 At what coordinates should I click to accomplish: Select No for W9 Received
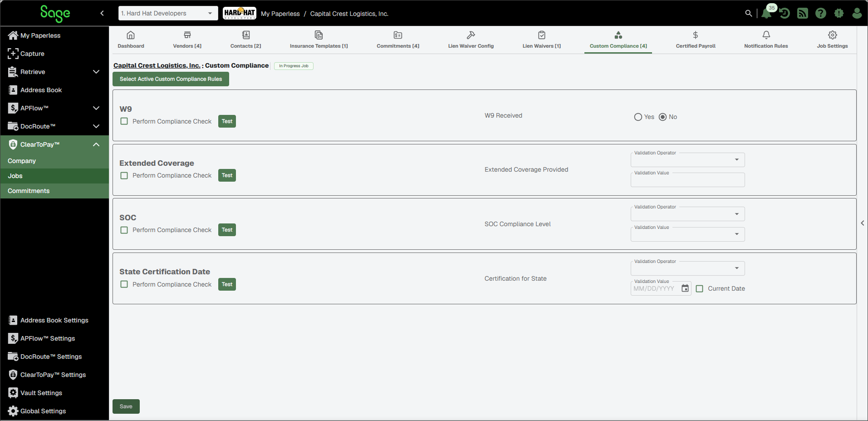tap(662, 117)
